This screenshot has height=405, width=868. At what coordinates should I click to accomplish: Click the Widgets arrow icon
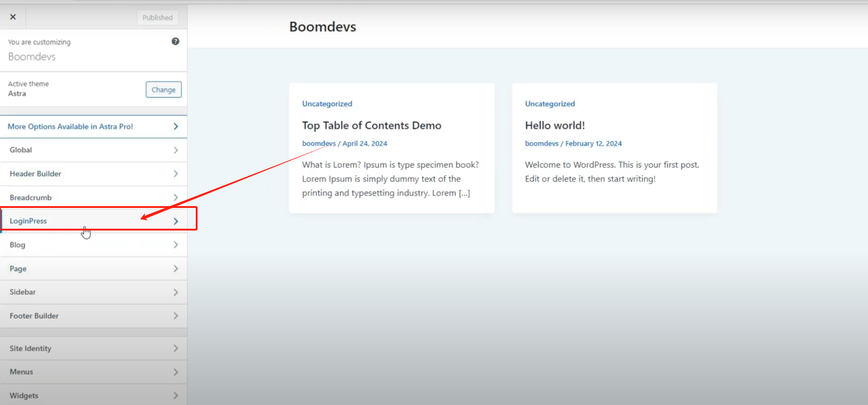(x=176, y=396)
